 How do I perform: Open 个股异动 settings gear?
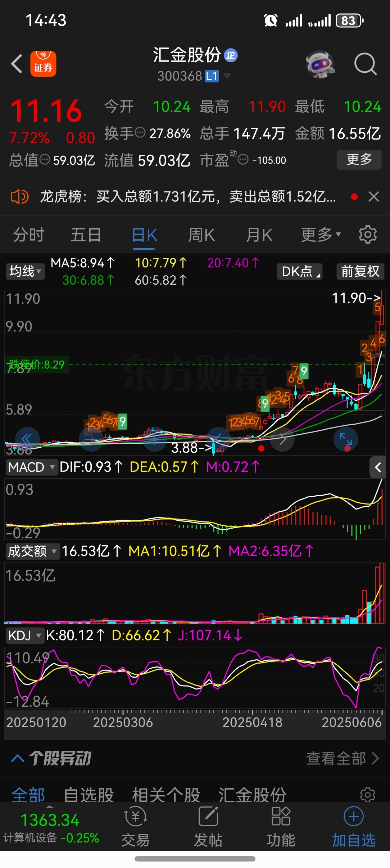click(x=367, y=795)
